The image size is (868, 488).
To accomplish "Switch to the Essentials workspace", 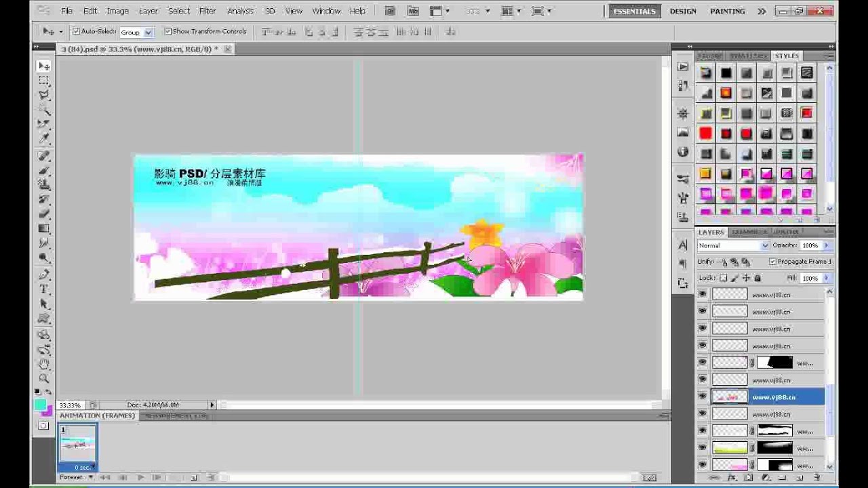I will pyautogui.click(x=634, y=11).
